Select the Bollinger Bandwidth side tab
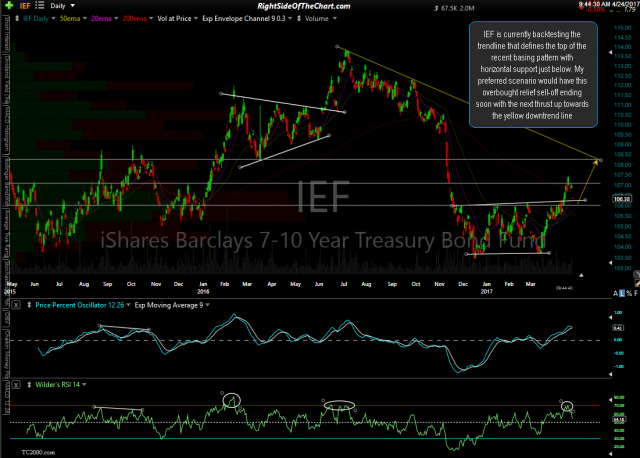 (6, 180)
